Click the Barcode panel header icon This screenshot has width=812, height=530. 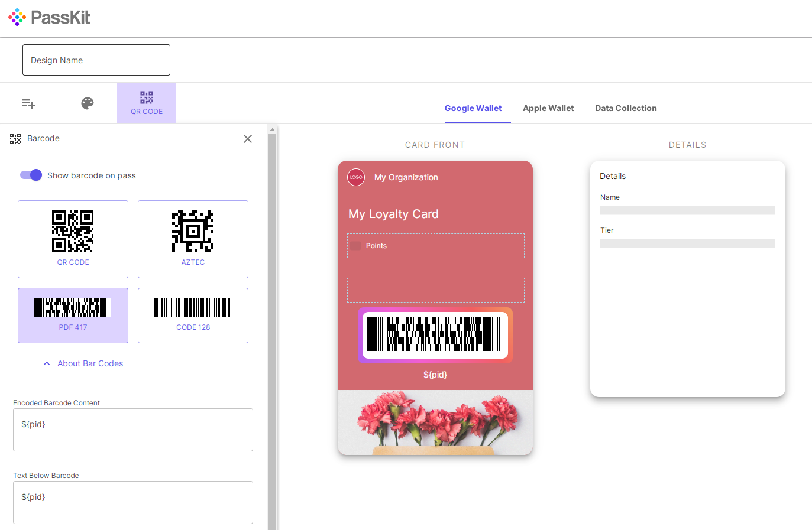[15, 139]
